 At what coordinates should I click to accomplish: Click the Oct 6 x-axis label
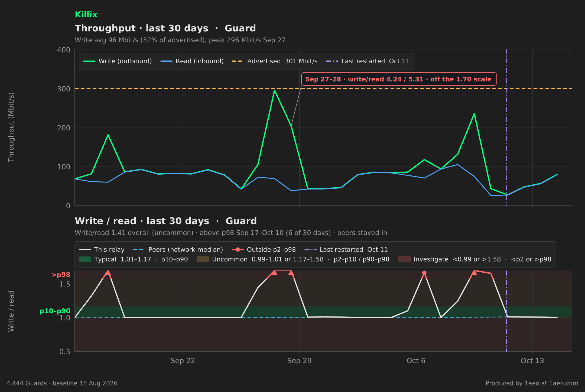416,361
